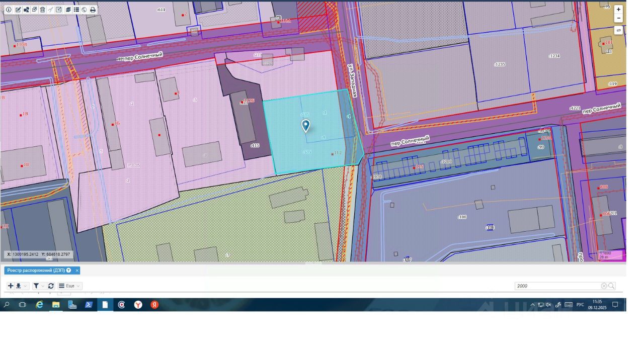
Task: Click the trash delete tool icon
Action: 42,10
